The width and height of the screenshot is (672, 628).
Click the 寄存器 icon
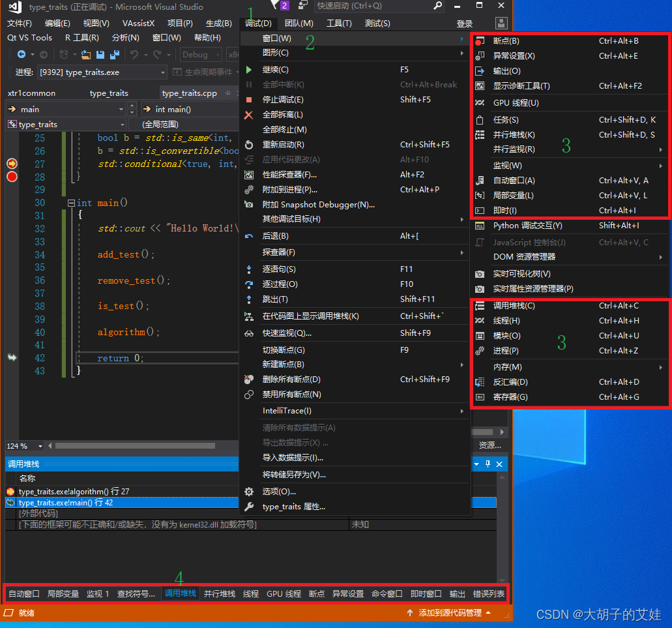[x=480, y=397]
